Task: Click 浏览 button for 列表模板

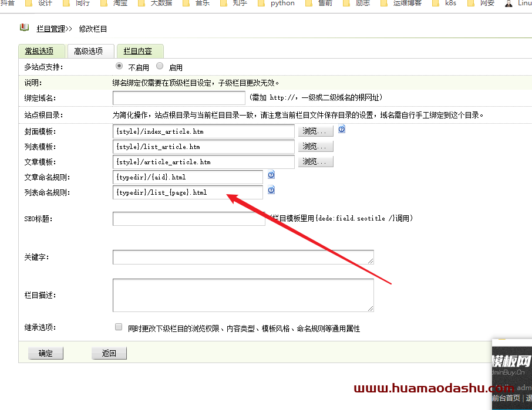Action: click(316, 147)
